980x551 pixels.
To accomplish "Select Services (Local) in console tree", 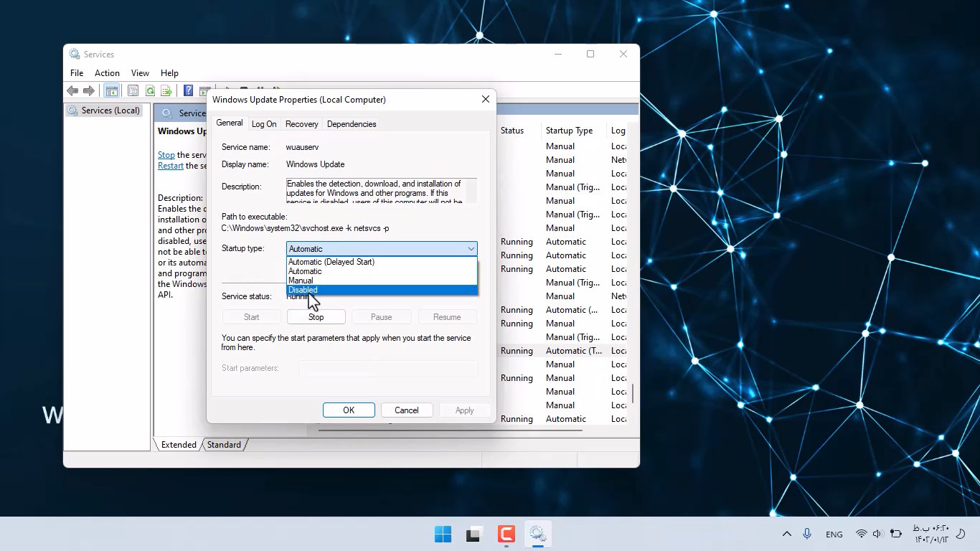I will click(104, 110).
